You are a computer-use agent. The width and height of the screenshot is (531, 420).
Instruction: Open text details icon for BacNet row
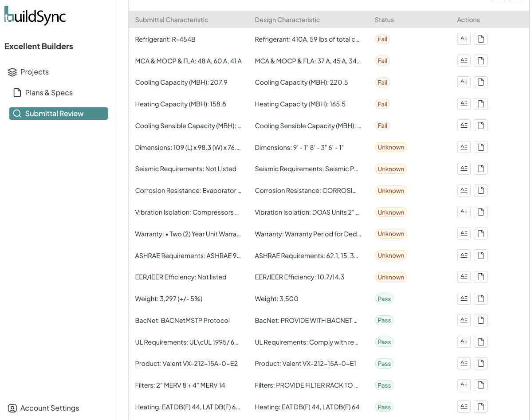click(x=464, y=320)
